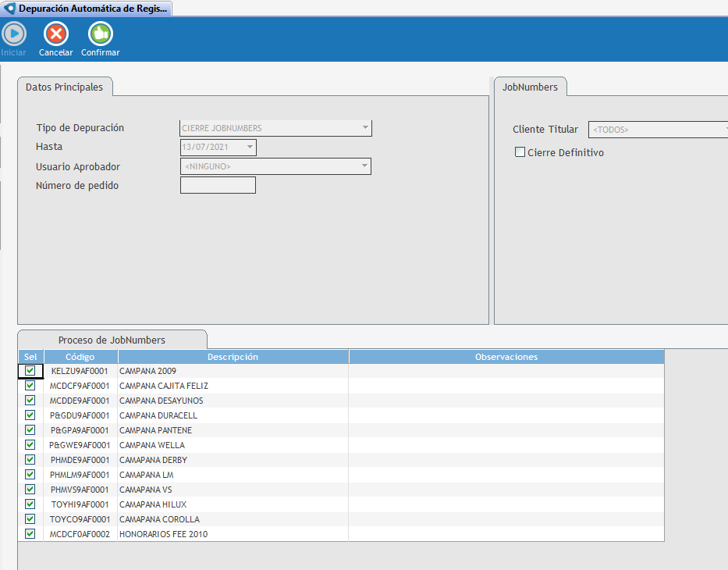Deselect the CAMPANA PANTENE row checkbox
The height and width of the screenshot is (570, 728).
point(30,430)
